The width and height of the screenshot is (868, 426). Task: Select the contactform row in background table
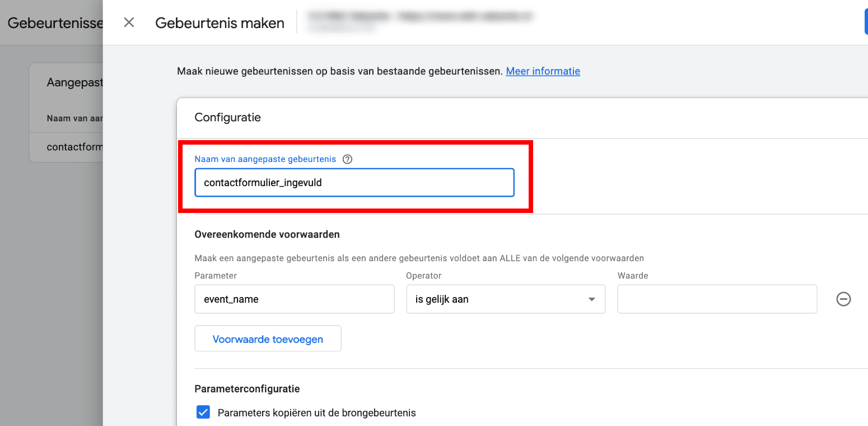click(66, 147)
